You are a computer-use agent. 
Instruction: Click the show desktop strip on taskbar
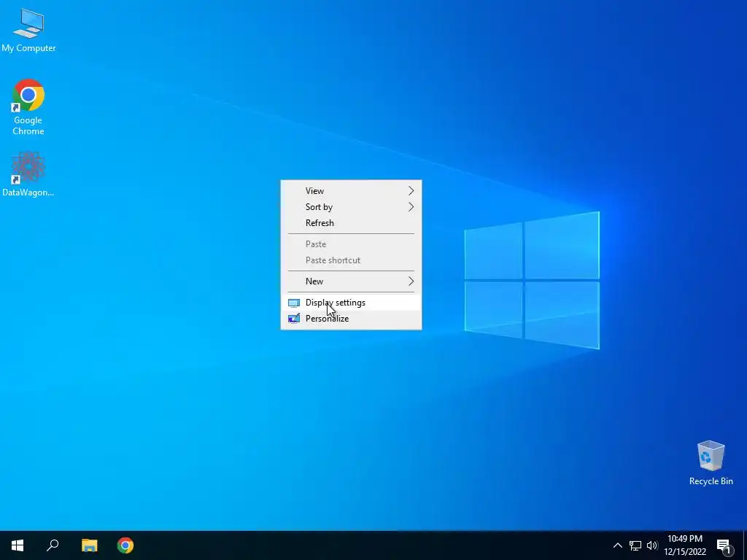click(x=744, y=545)
